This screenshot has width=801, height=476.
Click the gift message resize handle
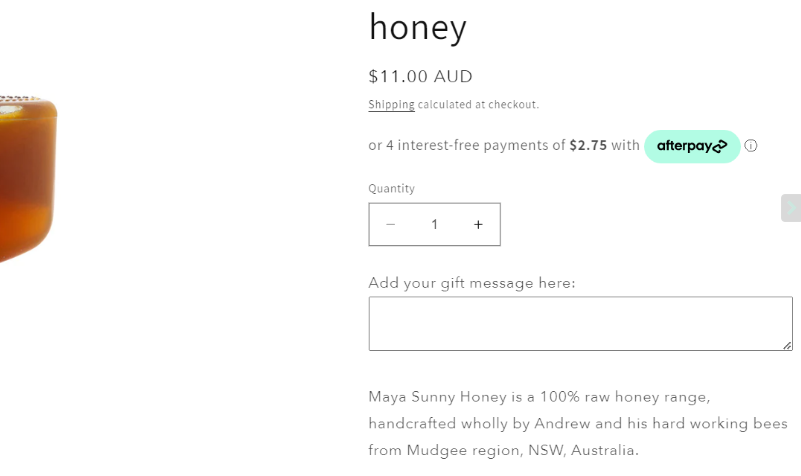point(787,345)
